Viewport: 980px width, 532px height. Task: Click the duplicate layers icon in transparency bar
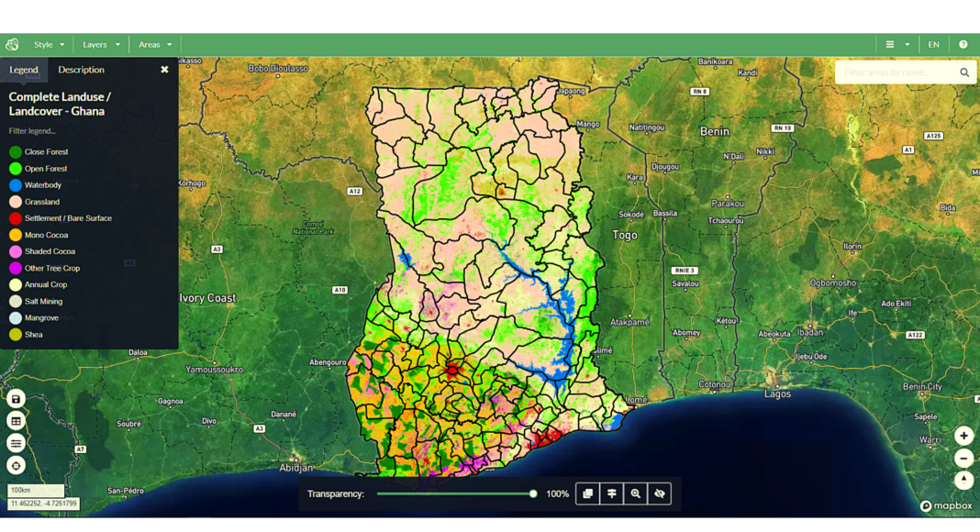tap(587, 493)
